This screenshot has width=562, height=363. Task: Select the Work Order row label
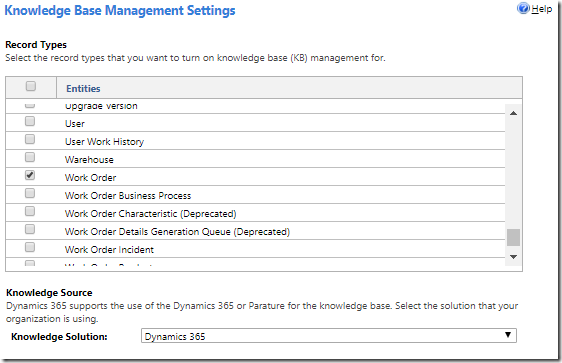point(91,178)
